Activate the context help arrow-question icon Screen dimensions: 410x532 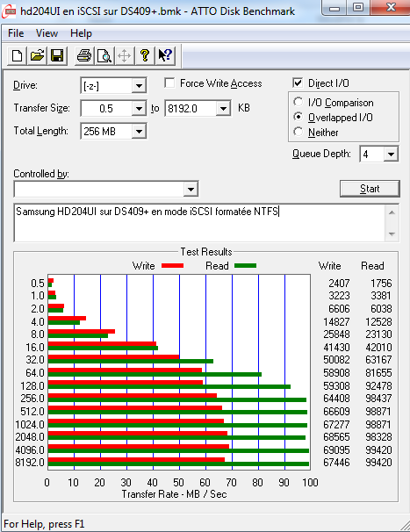click(165, 55)
